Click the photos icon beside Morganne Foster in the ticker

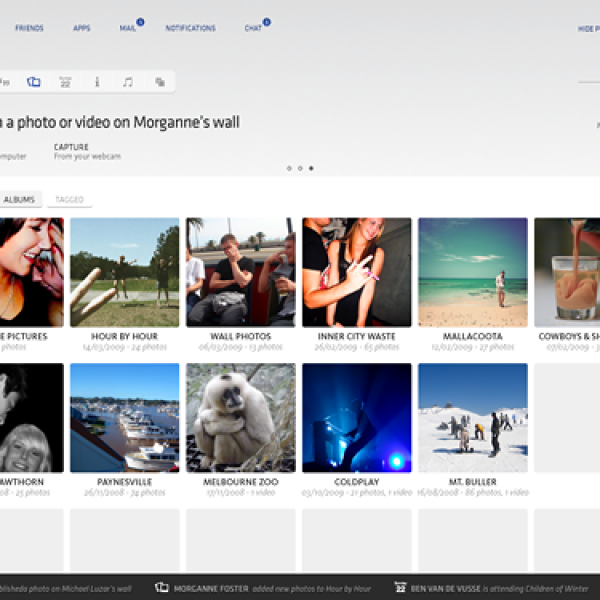[x=162, y=587]
